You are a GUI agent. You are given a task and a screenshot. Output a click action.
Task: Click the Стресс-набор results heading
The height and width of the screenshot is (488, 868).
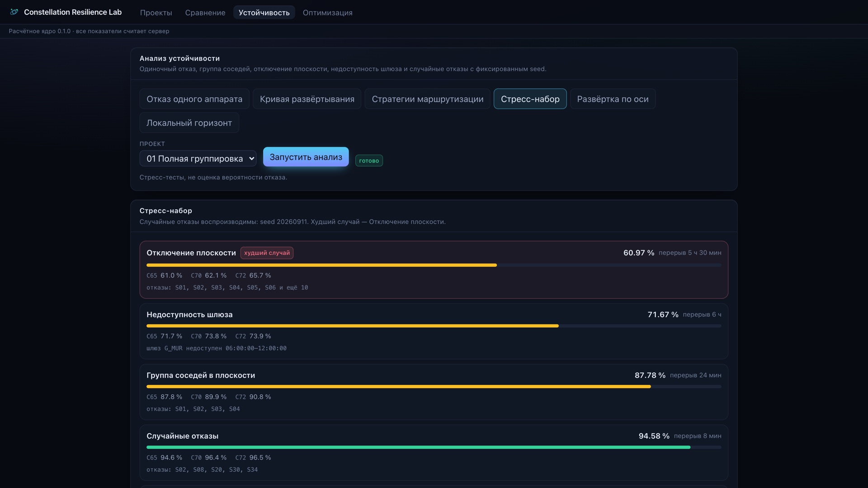(166, 211)
